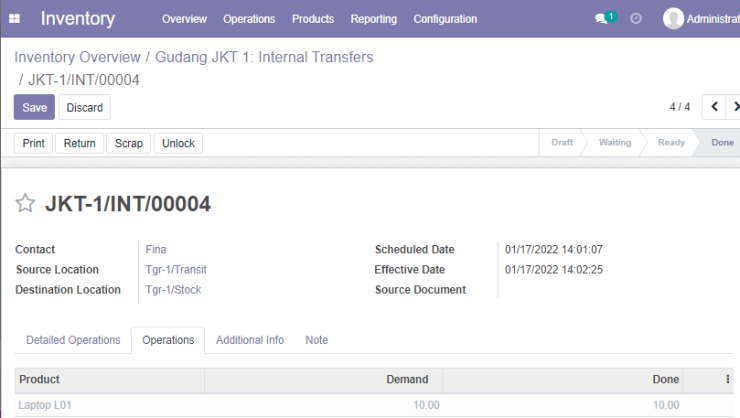740x418 pixels.
Task: Open the Products menu
Action: pyautogui.click(x=312, y=19)
